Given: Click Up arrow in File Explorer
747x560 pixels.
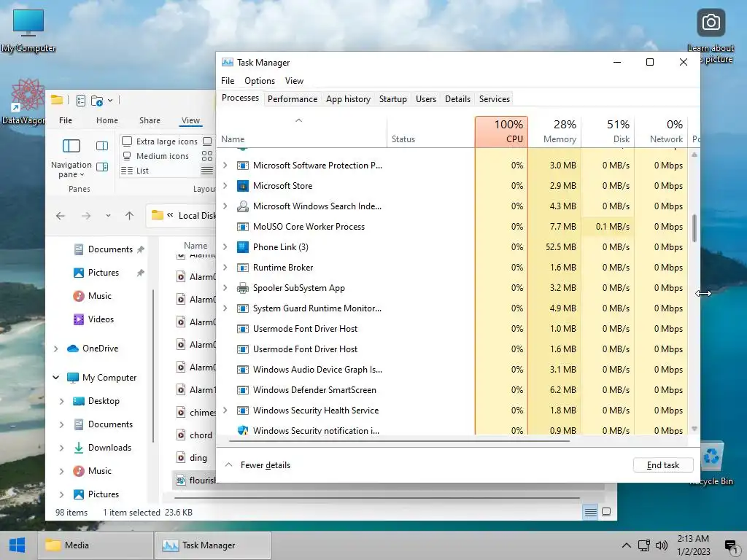Looking at the screenshot, I should tap(129, 216).
